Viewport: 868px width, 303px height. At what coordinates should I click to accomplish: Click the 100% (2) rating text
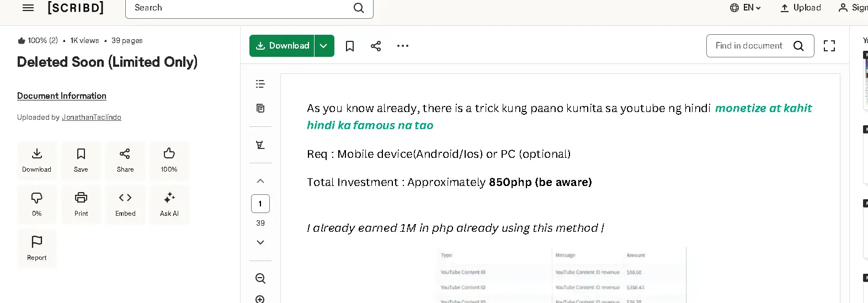pyautogui.click(x=38, y=41)
